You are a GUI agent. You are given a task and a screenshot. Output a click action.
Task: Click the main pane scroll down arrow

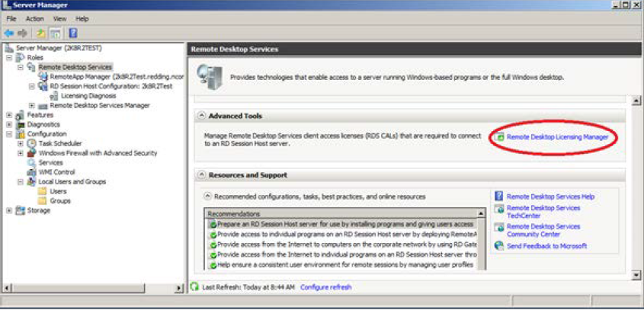[x=636, y=275]
